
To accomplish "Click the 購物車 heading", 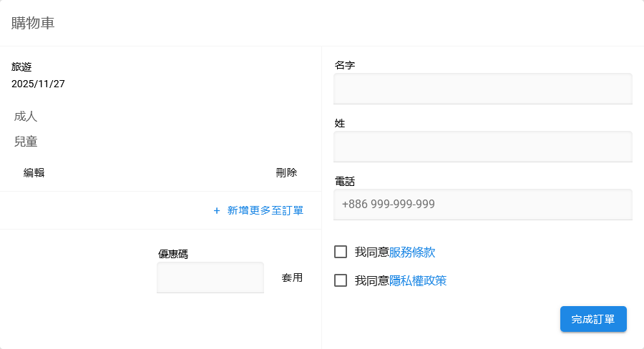I will (33, 23).
